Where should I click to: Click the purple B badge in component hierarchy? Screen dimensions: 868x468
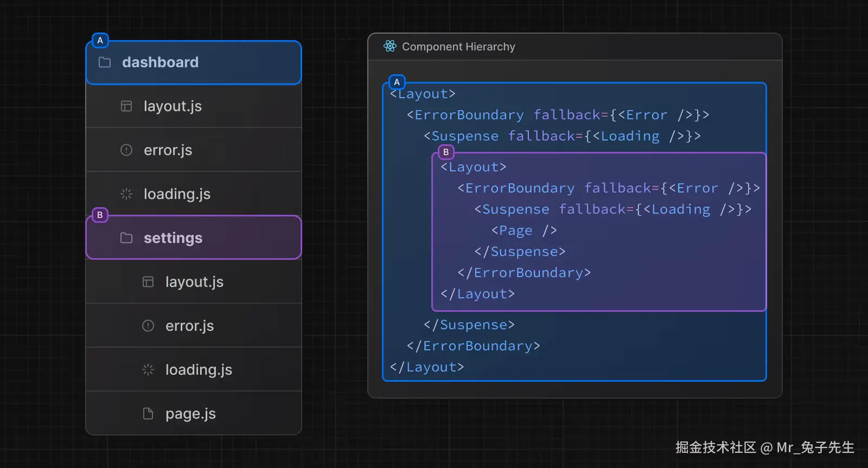[446, 152]
